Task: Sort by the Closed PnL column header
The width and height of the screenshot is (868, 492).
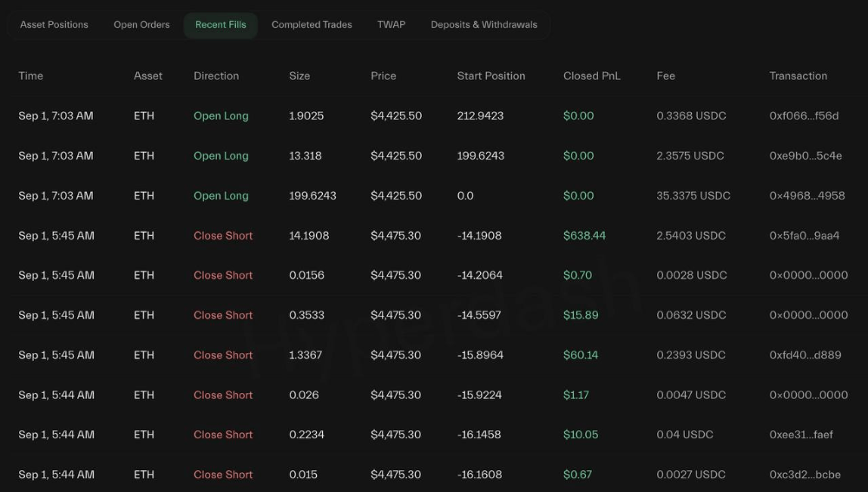Action: point(592,75)
